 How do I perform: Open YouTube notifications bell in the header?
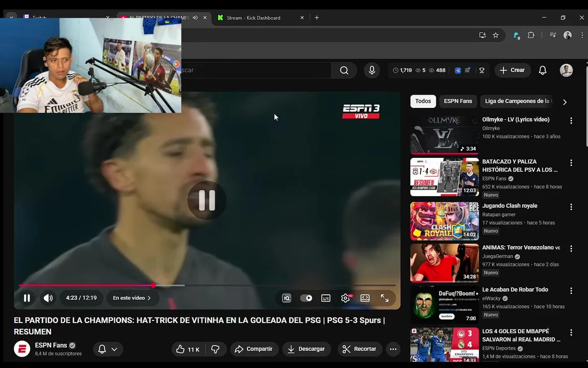click(x=542, y=70)
